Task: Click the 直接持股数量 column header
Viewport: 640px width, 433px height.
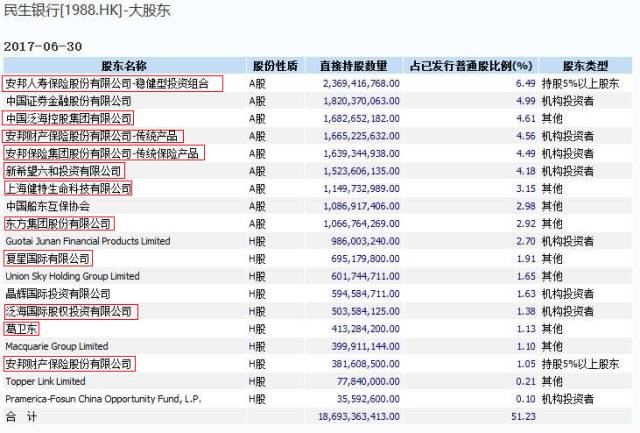Action: tap(353, 66)
